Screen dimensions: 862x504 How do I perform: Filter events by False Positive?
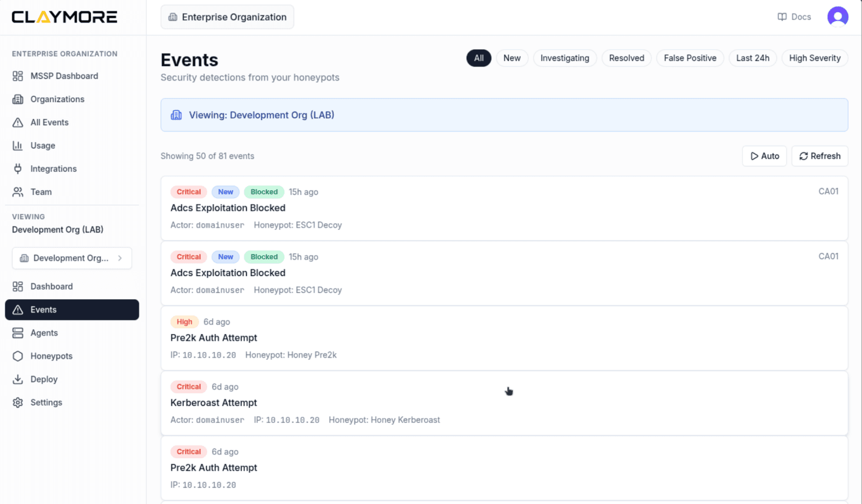click(x=690, y=58)
